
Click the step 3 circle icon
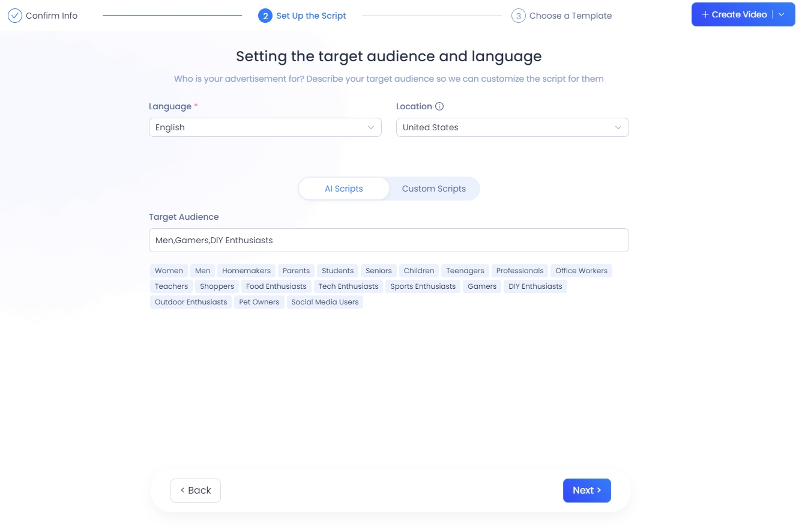coord(518,16)
